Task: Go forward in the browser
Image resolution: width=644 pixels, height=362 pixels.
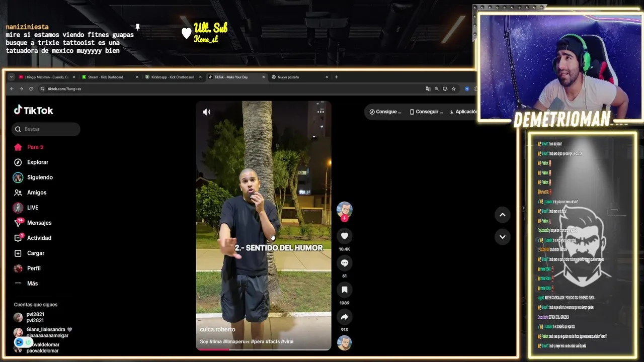Action: (x=21, y=89)
